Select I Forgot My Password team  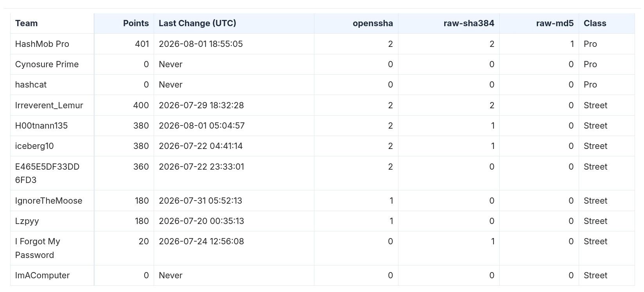pos(38,248)
